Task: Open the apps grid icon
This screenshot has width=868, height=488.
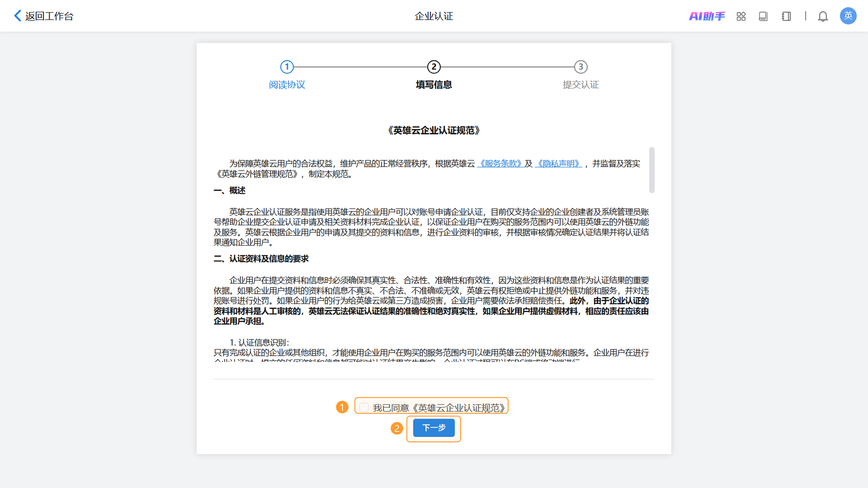Action: pos(741,16)
